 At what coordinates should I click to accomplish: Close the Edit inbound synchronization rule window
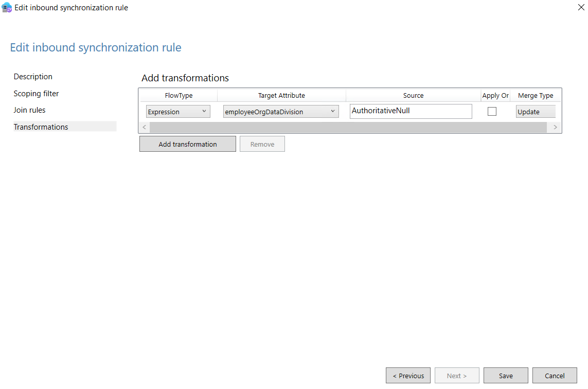click(x=581, y=8)
